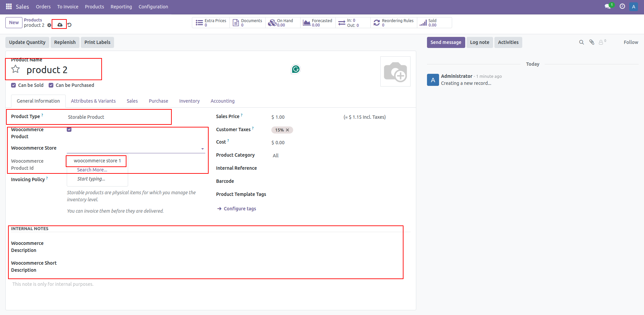Open the Reordering Rules smart button
The height and width of the screenshot is (315, 644).
(x=393, y=22)
